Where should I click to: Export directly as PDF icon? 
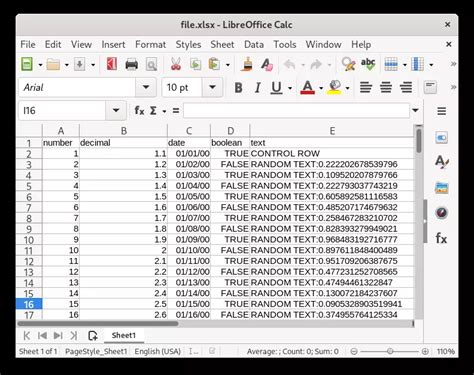(111, 64)
